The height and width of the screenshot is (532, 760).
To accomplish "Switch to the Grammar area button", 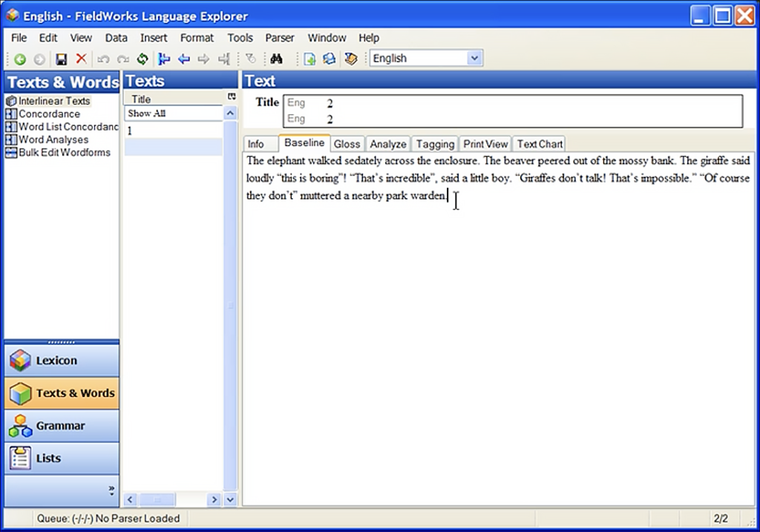I will (x=61, y=425).
